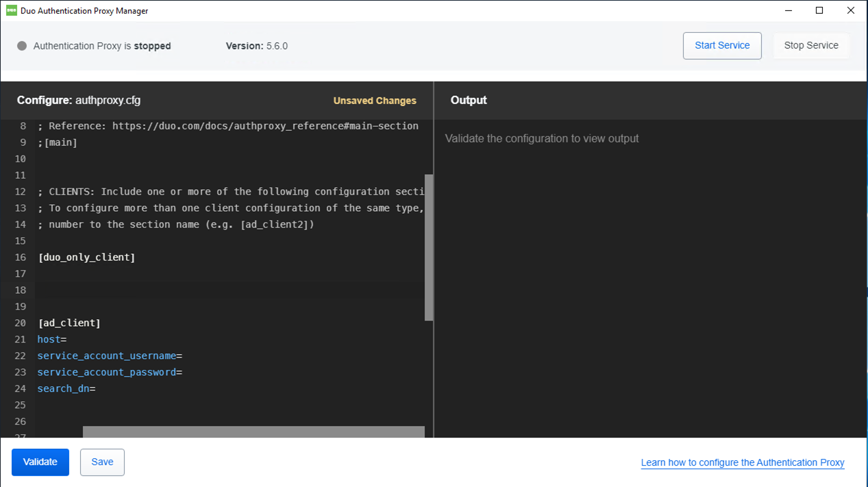Click the gray stopped status indicator dot

click(x=22, y=46)
